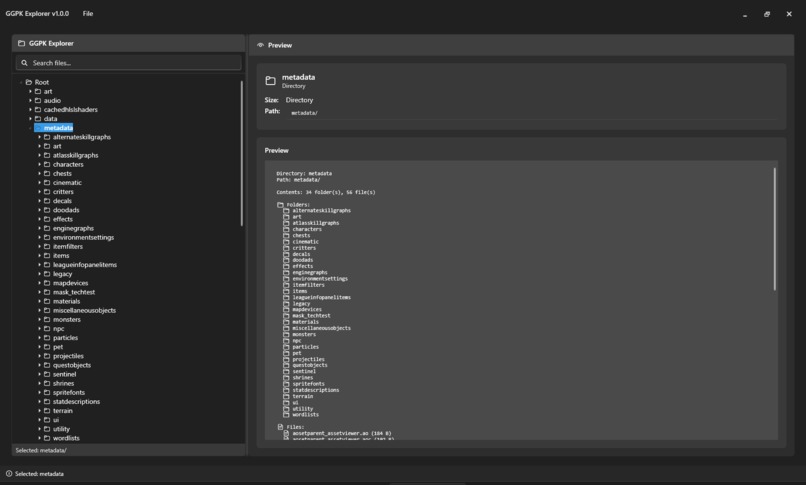
Task: Select mapdevices in the tree
Action: point(70,283)
